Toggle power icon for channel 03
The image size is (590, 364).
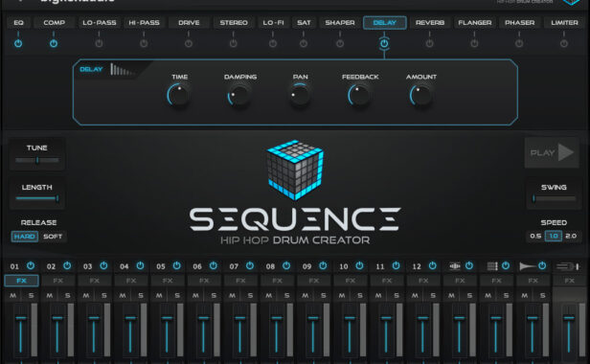[x=103, y=265]
